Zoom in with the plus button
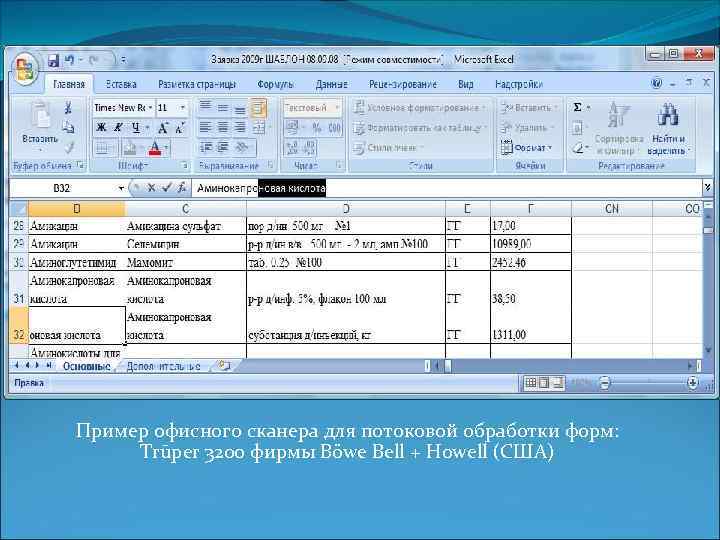The image size is (720, 540). pyautogui.click(x=692, y=382)
